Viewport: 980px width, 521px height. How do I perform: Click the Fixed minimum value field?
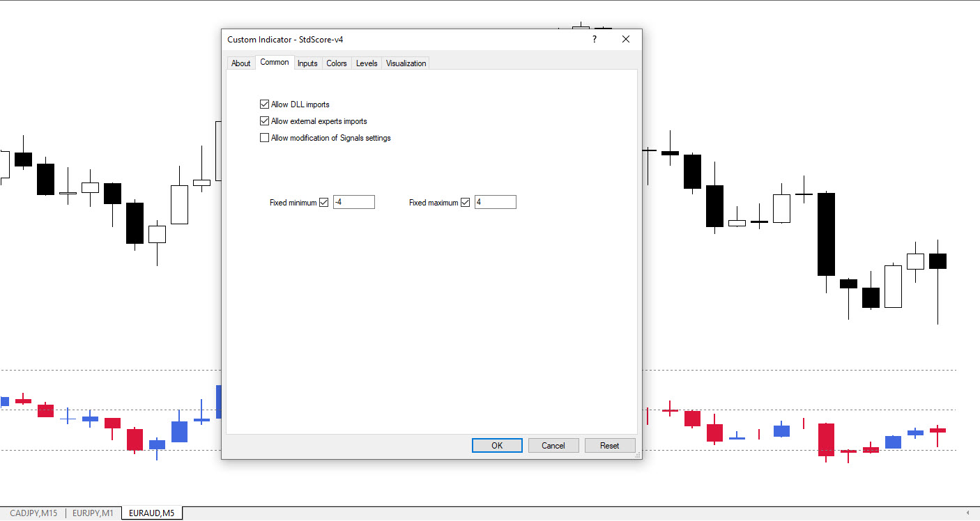(x=354, y=202)
